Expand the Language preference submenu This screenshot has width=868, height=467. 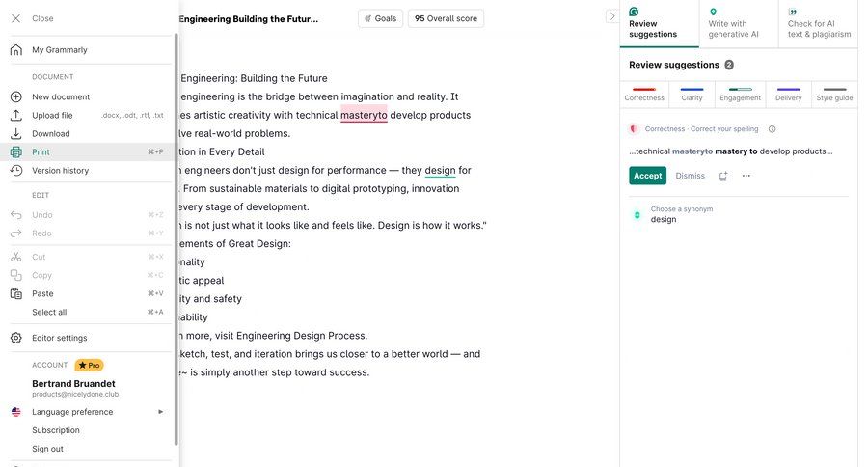point(160,412)
